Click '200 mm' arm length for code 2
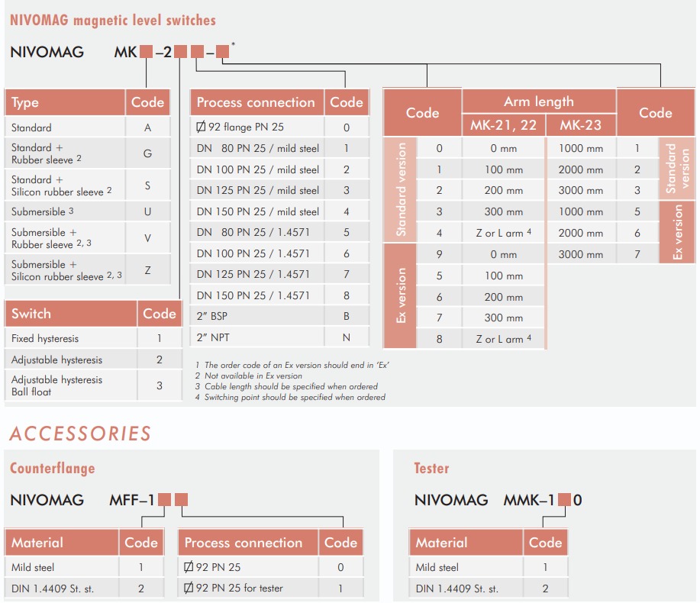The image size is (700, 603). point(504,191)
